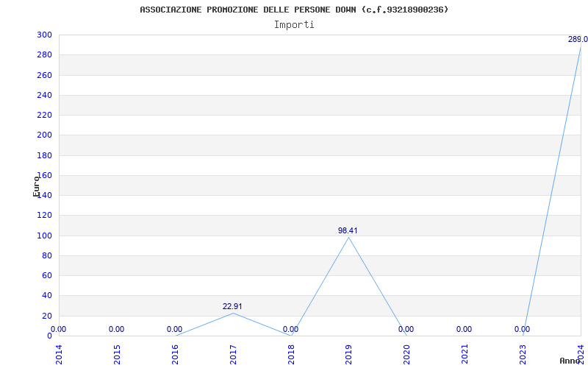The width and height of the screenshot is (588, 368).
Task: Select the 289.0 data label for 2024
Action: (578, 40)
